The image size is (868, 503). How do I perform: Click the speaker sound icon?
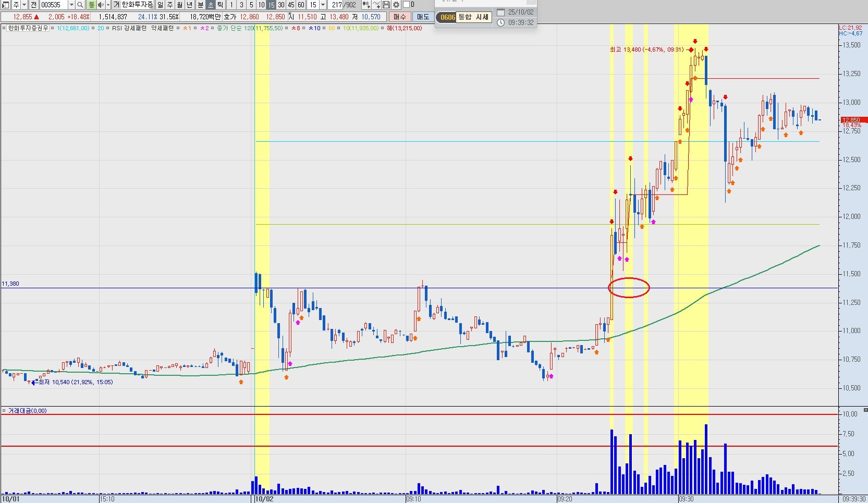click(101, 5)
